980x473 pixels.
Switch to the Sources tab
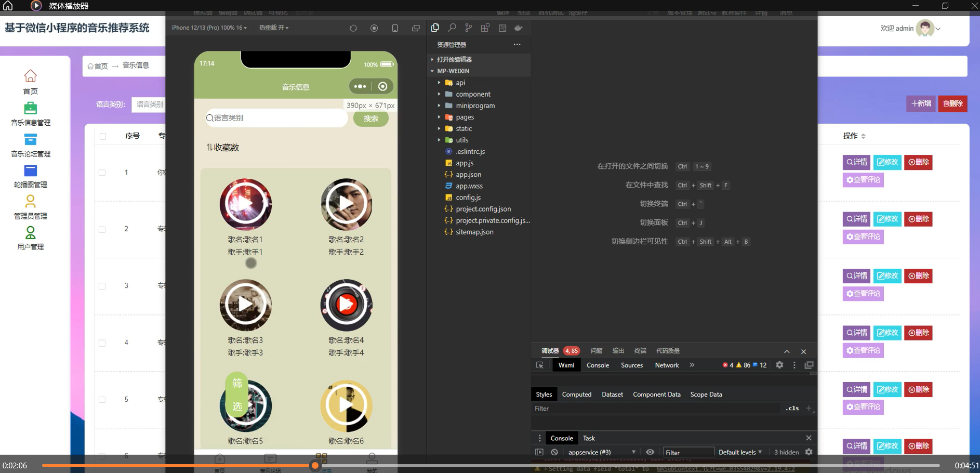(632, 365)
